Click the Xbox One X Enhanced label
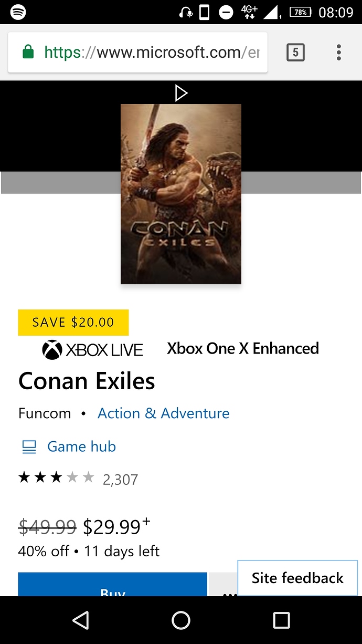This screenshot has width=362, height=644. [243, 348]
